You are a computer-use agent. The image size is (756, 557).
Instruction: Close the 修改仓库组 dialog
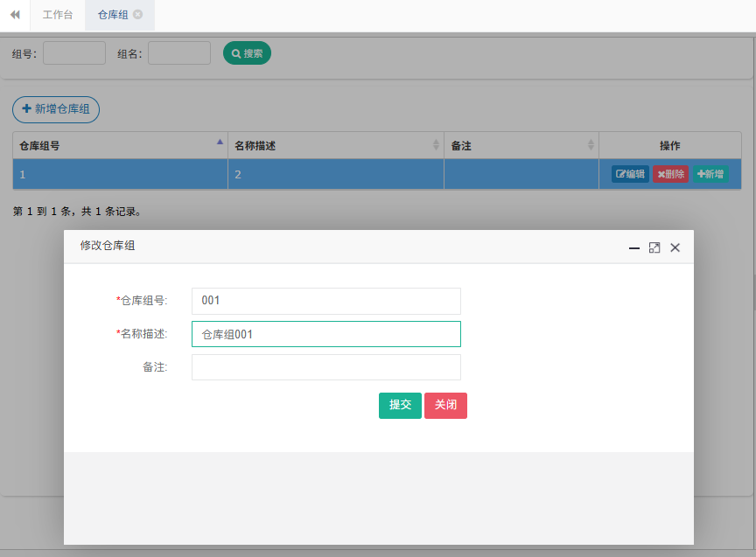675,248
